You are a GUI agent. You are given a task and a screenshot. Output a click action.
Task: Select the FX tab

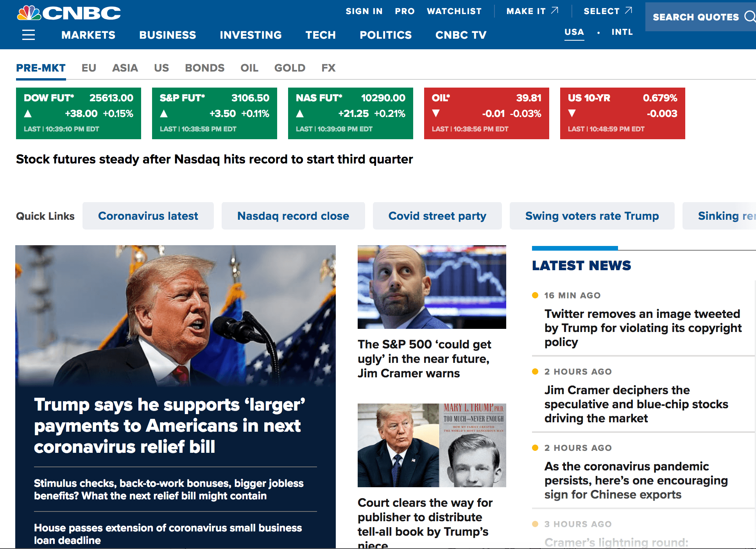(328, 68)
